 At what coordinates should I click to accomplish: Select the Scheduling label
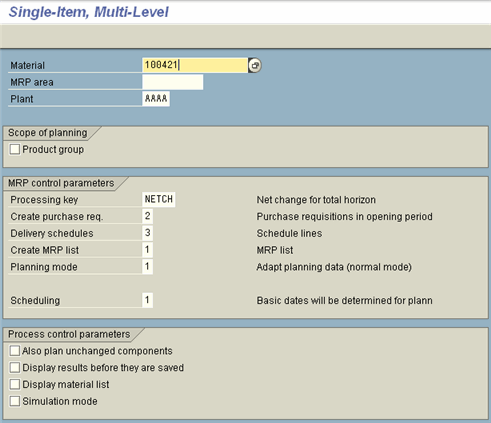click(35, 301)
